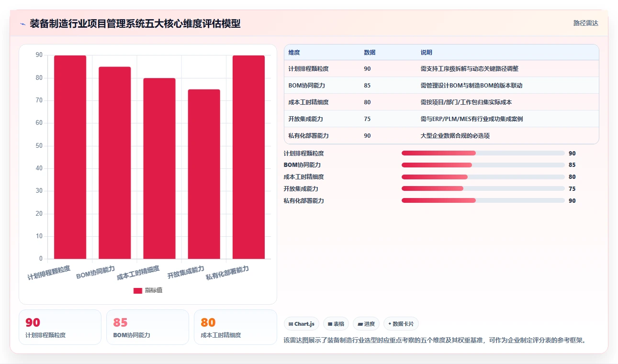Click the lightning icon before the title
The height and width of the screenshot is (364, 618).
point(23,24)
